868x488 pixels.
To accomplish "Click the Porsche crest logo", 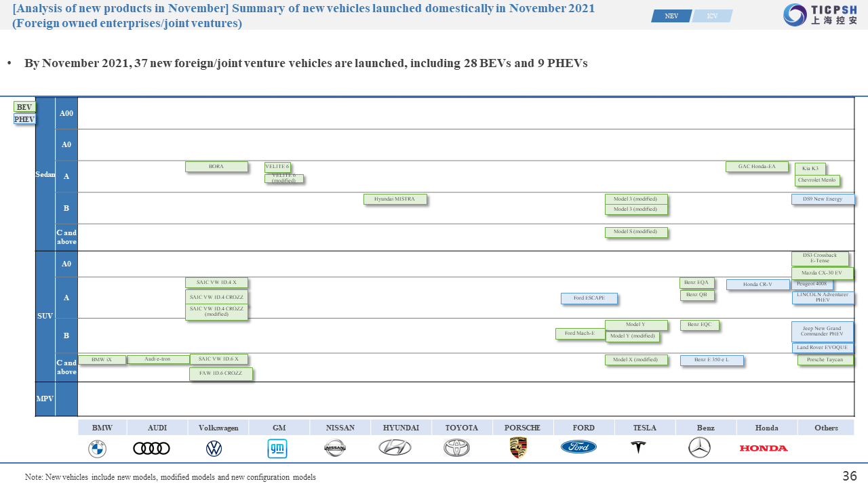I will point(518,447).
